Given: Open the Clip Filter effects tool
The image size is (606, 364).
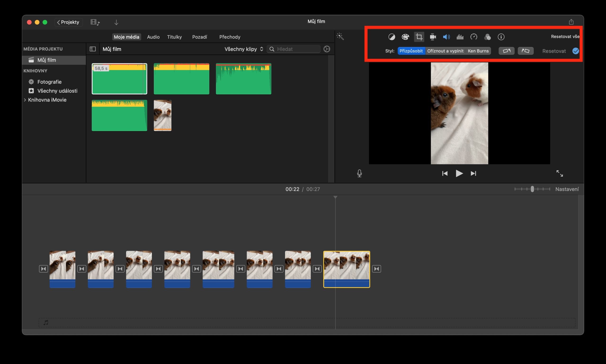Looking at the screenshot, I should pyautogui.click(x=487, y=37).
